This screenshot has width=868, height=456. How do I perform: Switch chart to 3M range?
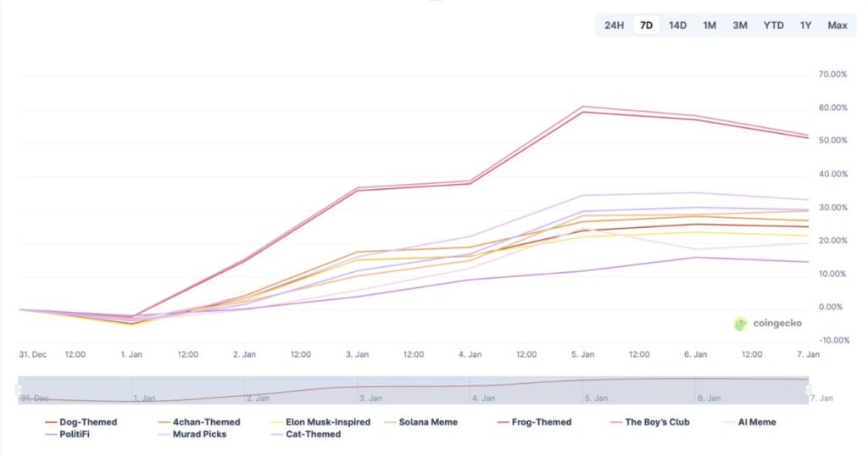click(x=740, y=25)
